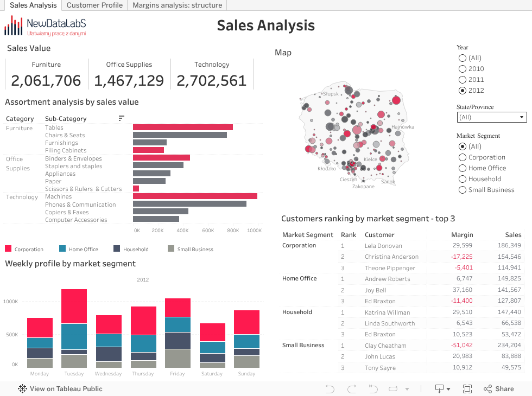This screenshot has width=532, height=396.
Task: Open the download format dropdown arrow
Action: [449, 389]
